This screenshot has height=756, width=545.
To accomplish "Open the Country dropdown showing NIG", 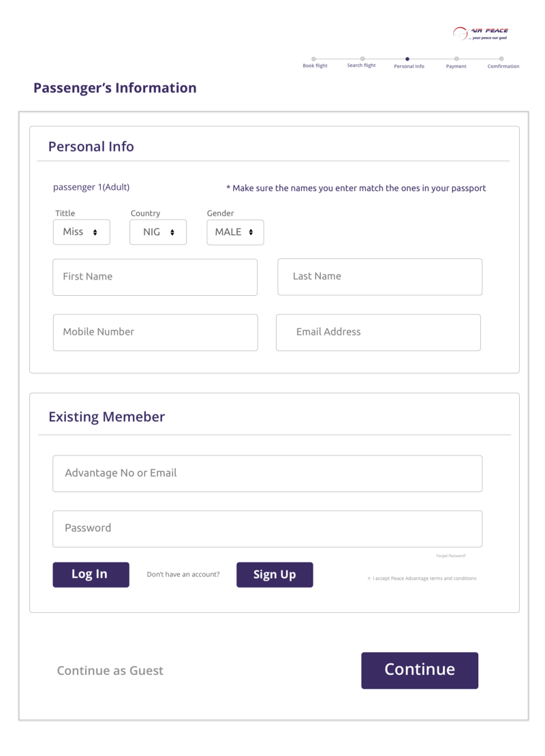I will 157,232.
